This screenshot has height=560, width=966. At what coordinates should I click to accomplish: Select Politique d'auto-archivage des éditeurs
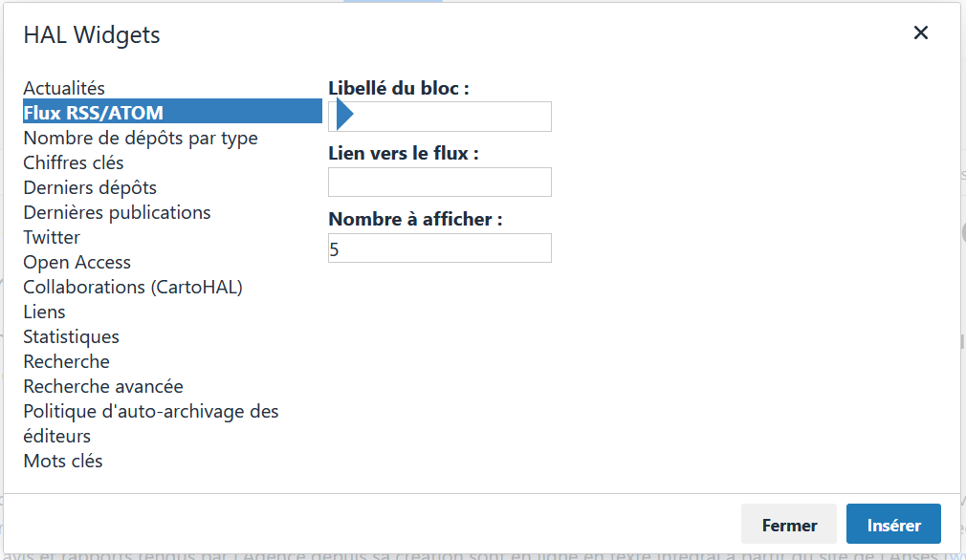tap(150, 411)
